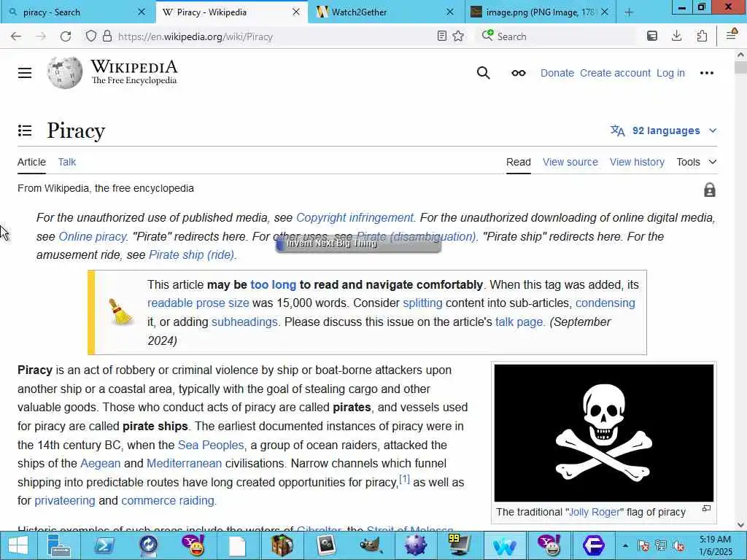This screenshot has height=560, width=747.
Task: Bookmark this page with the star icon
Action: [458, 36]
